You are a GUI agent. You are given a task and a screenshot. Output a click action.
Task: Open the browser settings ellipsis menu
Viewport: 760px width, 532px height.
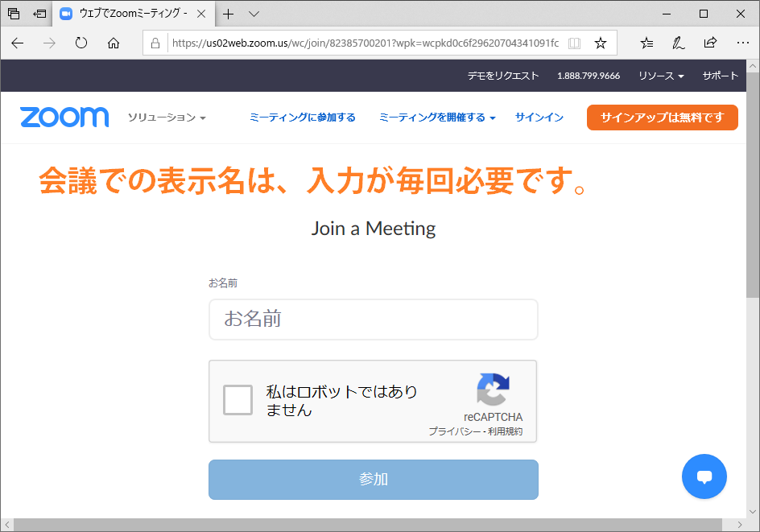[742, 43]
